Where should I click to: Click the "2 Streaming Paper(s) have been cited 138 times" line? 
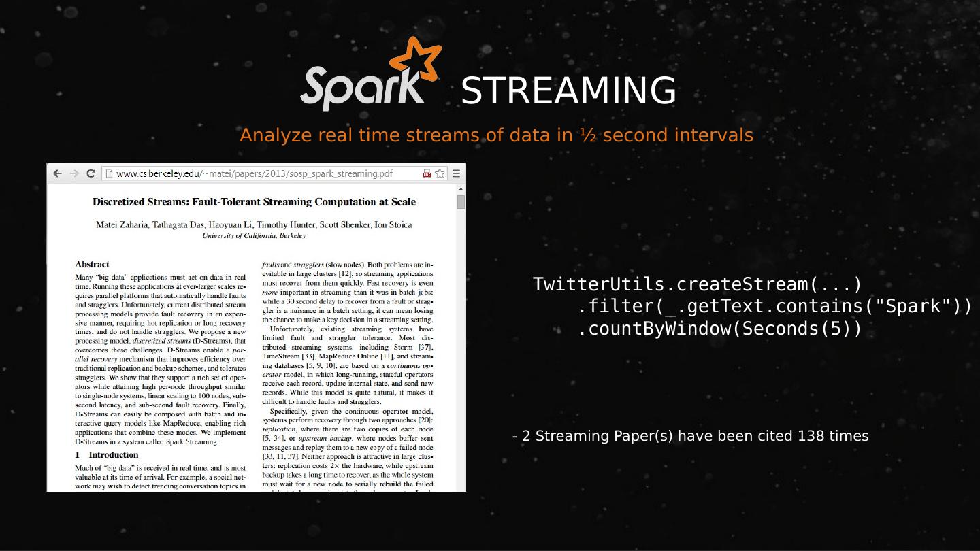pos(690,436)
